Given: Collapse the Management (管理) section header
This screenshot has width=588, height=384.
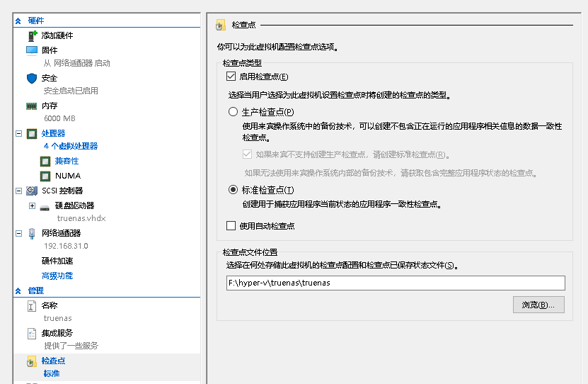Looking at the screenshot, I should [18, 290].
